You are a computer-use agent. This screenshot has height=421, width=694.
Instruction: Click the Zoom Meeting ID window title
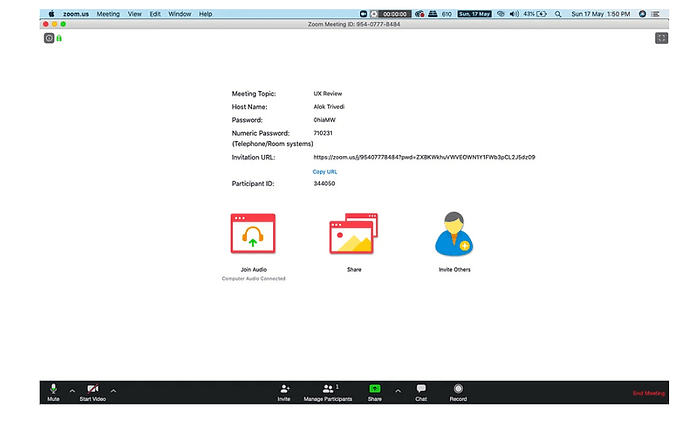354,24
